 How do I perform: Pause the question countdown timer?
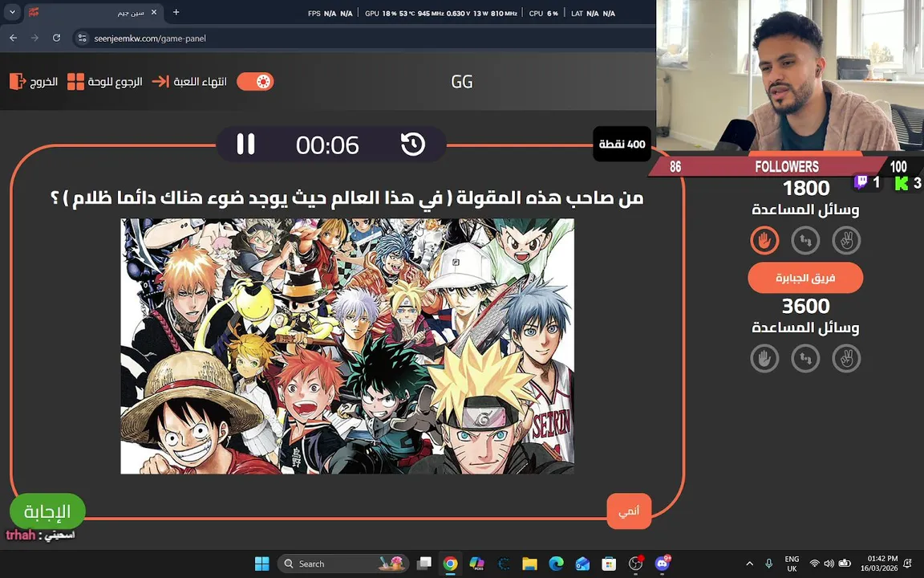pos(245,144)
